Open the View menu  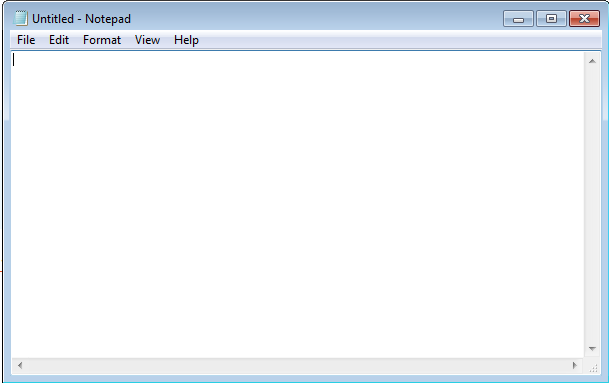147,40
